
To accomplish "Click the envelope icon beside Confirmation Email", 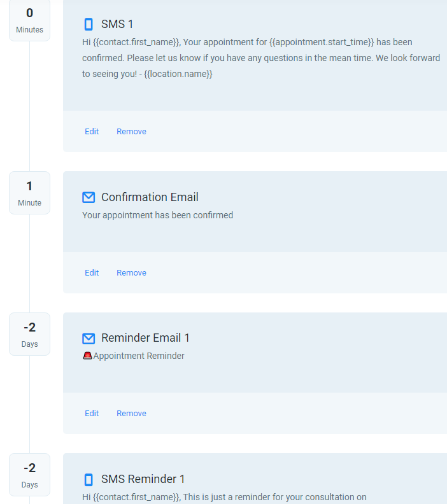I will tap(89, 197).
